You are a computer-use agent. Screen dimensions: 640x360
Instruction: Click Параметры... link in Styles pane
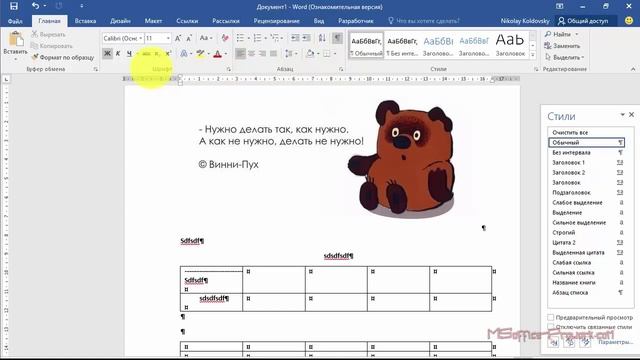[x=615, y=342]
